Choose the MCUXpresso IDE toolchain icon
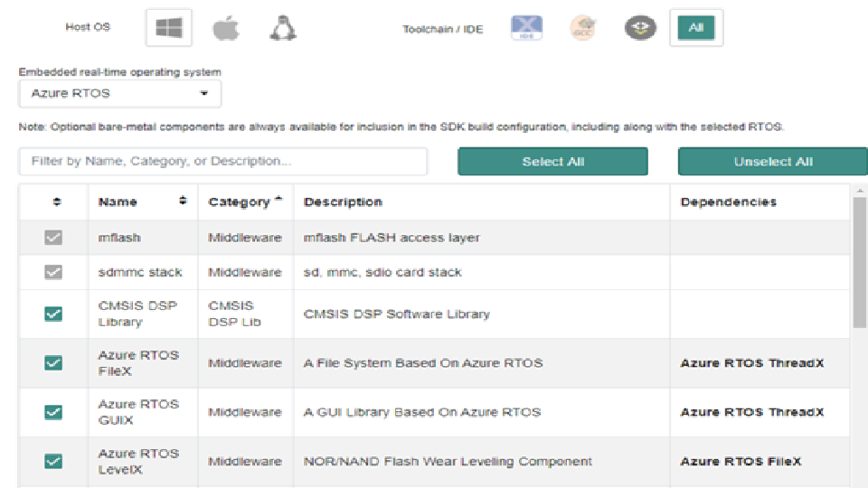 point(526,29)
